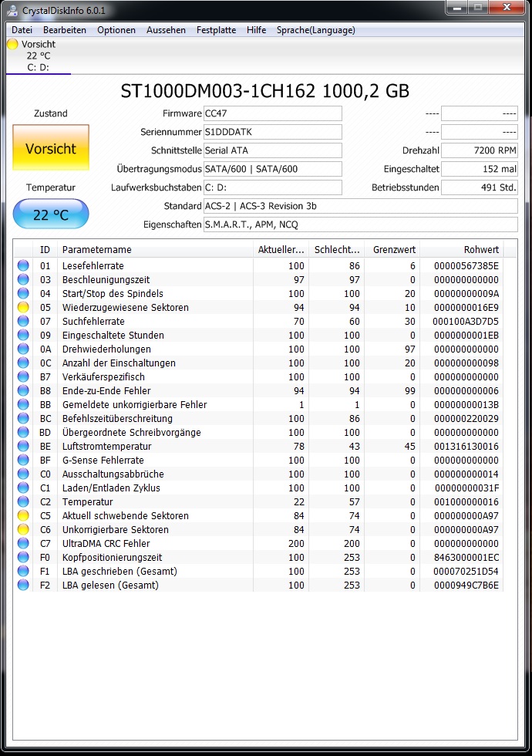532x756 pixels.
Task: Click the Laufwerksbuchstaben field C: D:
Action: tap(273, 187)
